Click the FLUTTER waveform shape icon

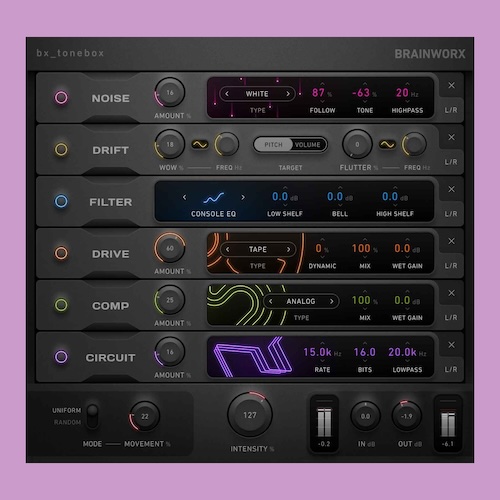(x=387, y=145)
